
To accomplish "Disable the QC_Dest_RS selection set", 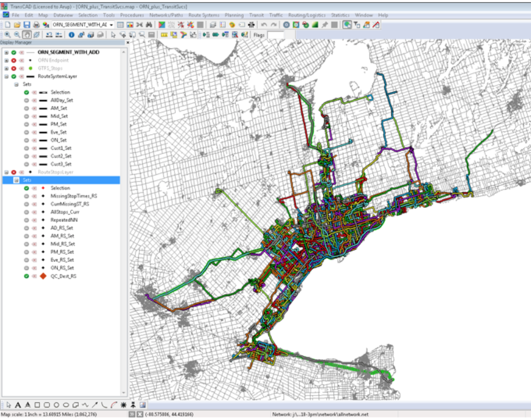I will pyautogui.click(x=26, y=276).
